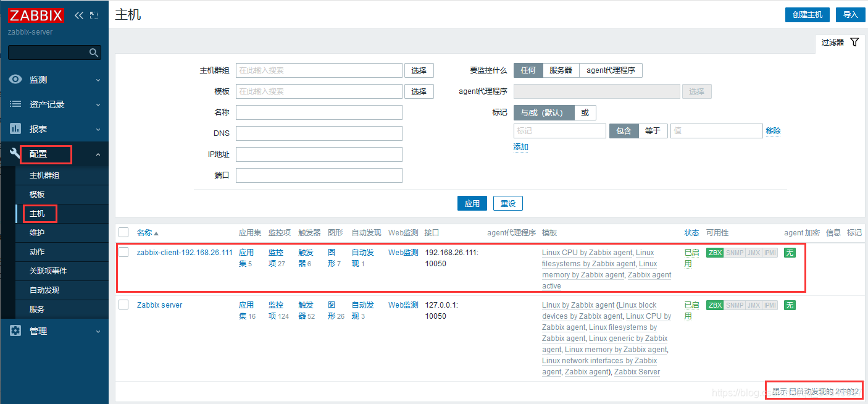Select 或 tag mode

585,112
